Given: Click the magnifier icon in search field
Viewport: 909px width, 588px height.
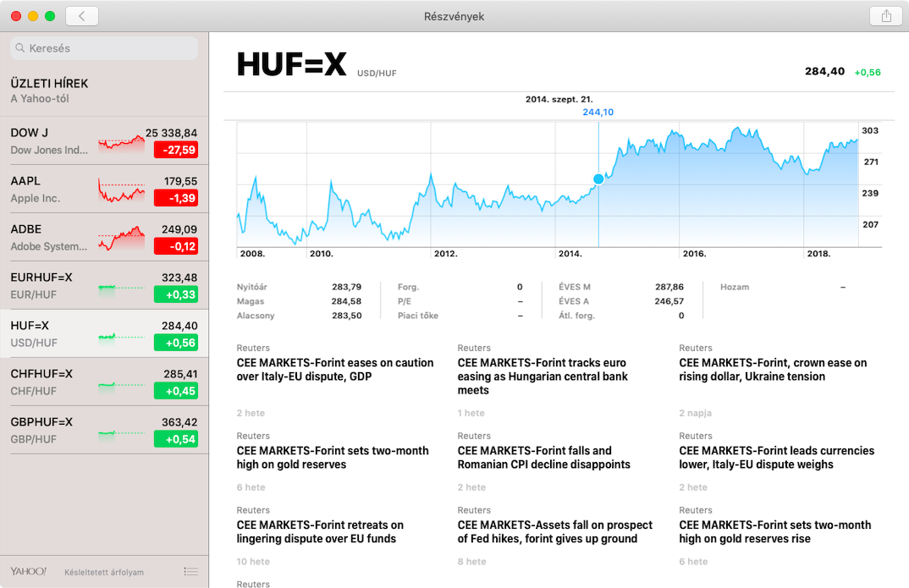Looking at the screenshot, I should pyautogui.click(x=20, y=48).
